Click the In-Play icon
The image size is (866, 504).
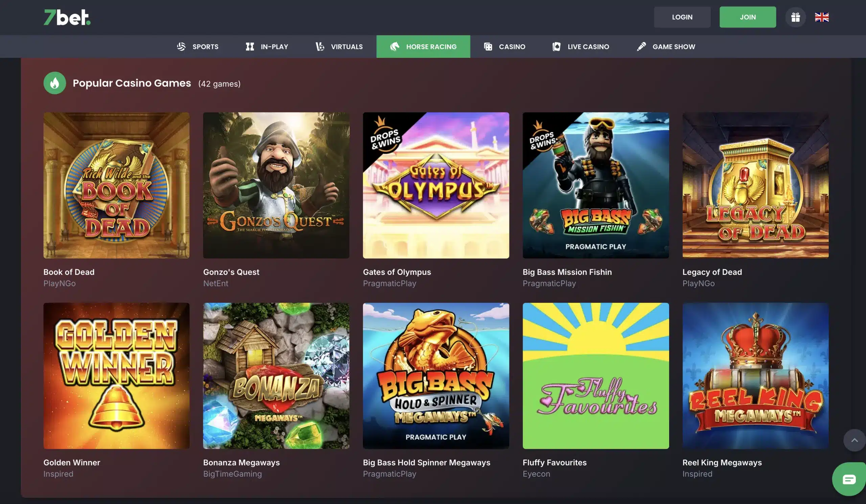pos(250,46)
